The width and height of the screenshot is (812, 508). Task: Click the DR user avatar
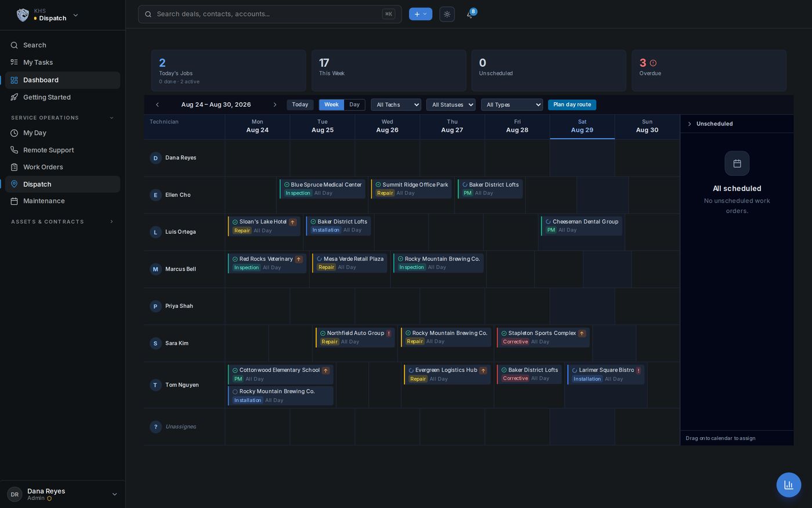click(14, 495)
